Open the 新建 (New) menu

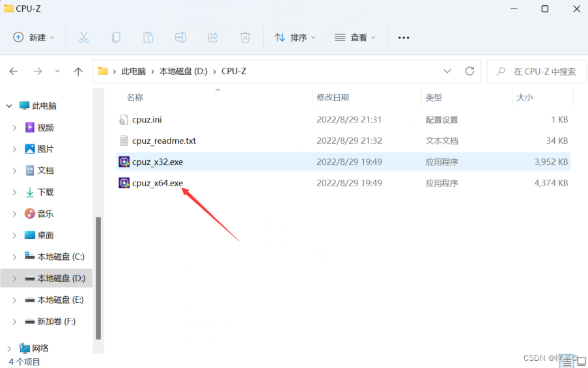(34, 38)
